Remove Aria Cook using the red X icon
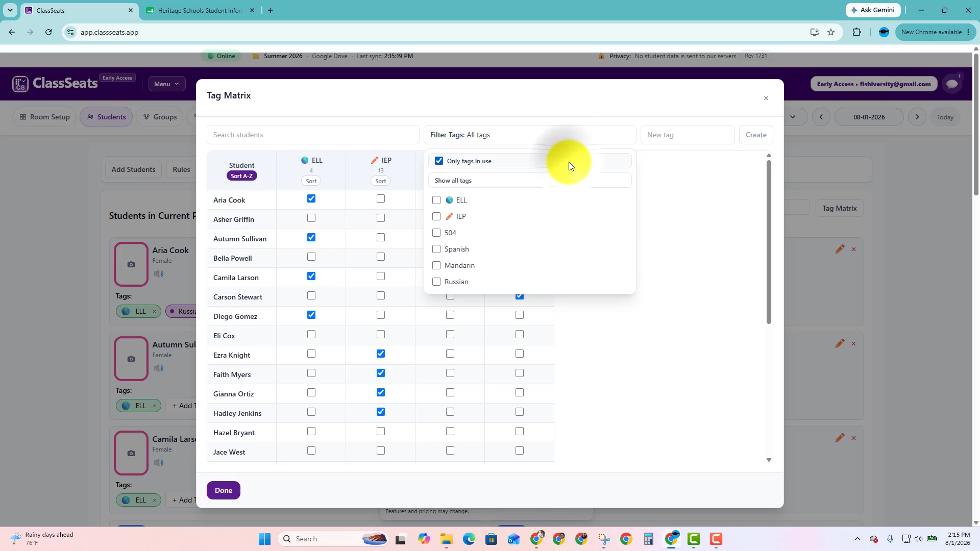Screen dimensions: 980x551 pos(853,249)
